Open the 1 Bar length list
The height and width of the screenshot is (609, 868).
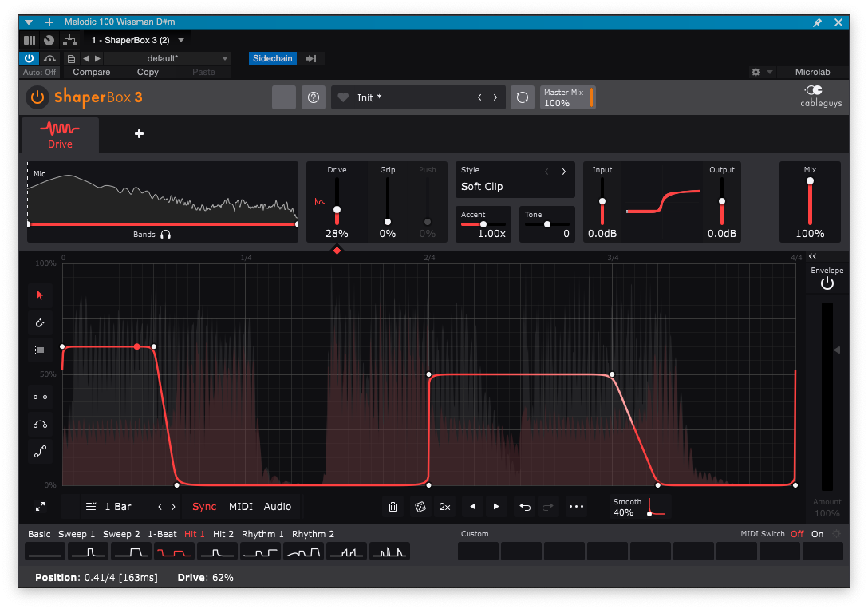click(109, 507)
